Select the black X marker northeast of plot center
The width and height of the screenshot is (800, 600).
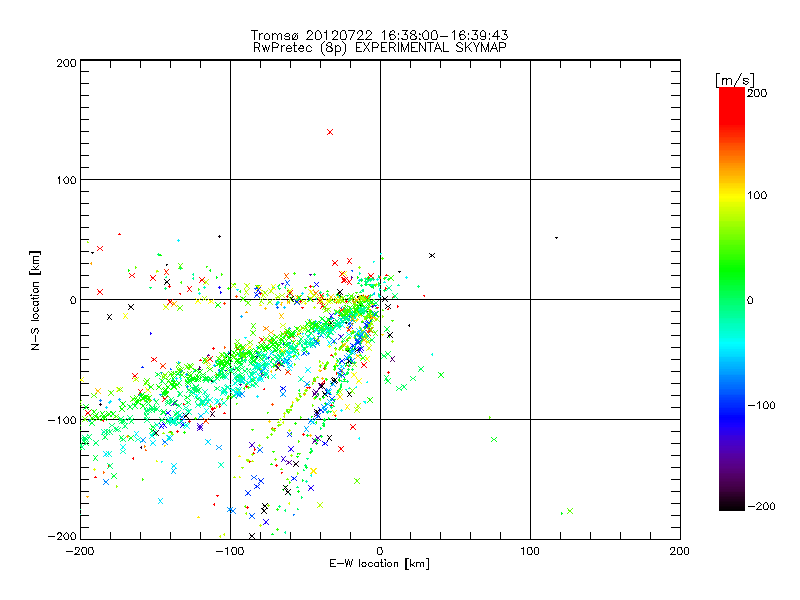[432, 256]
